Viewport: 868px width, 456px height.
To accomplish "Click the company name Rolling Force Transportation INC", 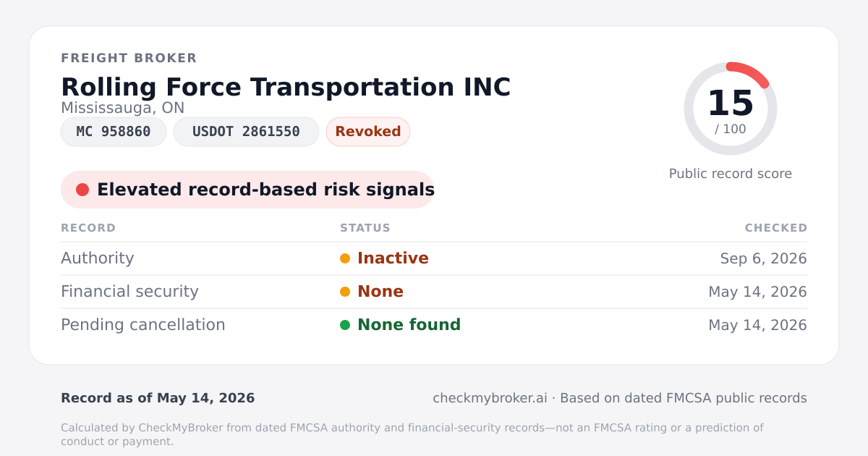I will (286, 87).
